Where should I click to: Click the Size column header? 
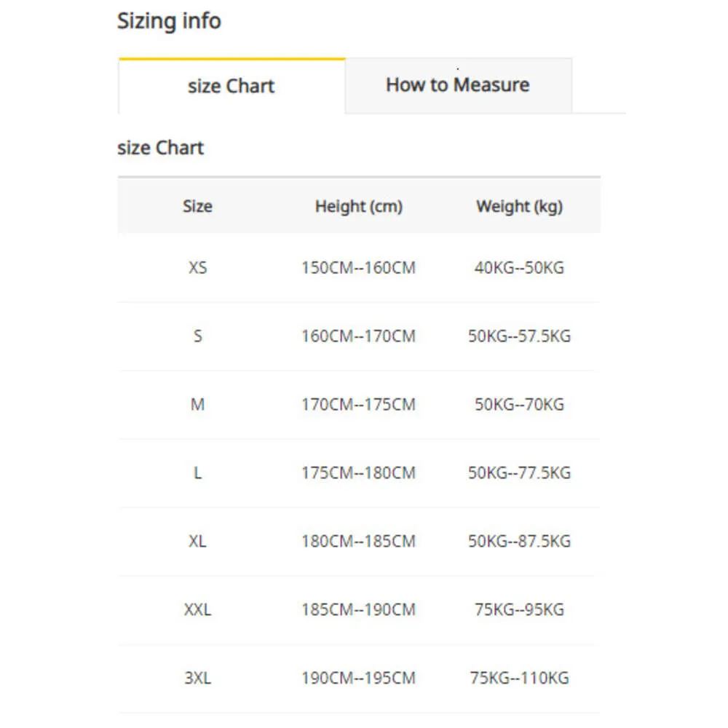[x=197, y=206]
